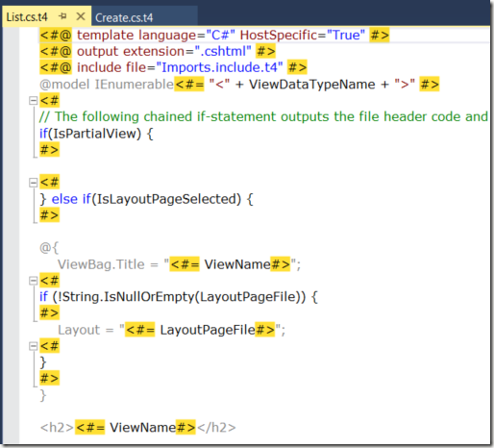Close the List.cs.t4 tab
Screen dimensions: 494x448
click(81, 16)
